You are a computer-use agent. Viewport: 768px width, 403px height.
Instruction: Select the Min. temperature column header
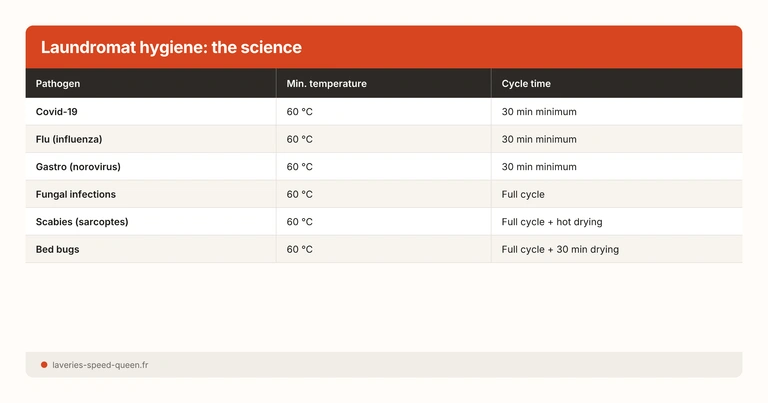pyautogui.click(x=326, y=84)
